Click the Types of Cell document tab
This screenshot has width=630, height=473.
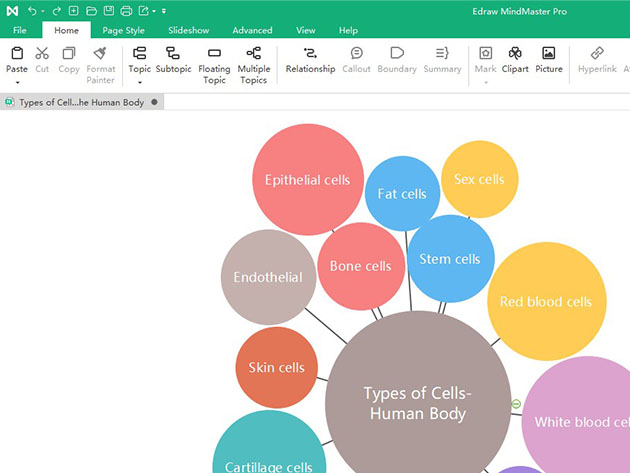tap(80, 102)
